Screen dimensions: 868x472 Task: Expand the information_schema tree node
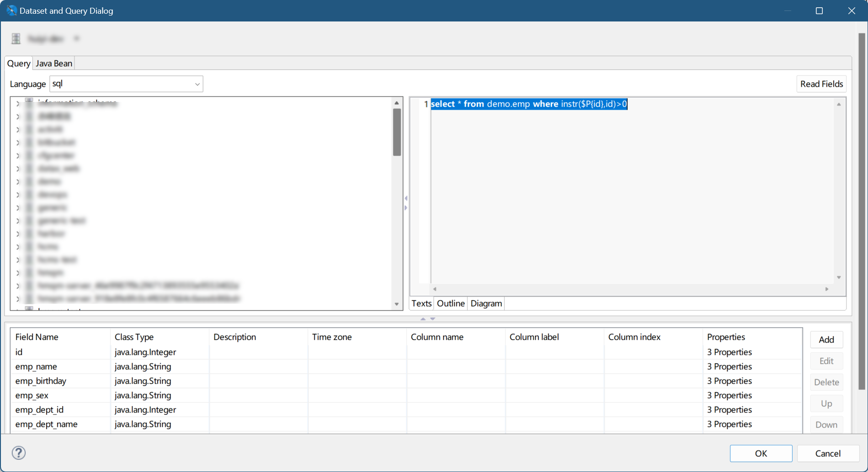18,104
